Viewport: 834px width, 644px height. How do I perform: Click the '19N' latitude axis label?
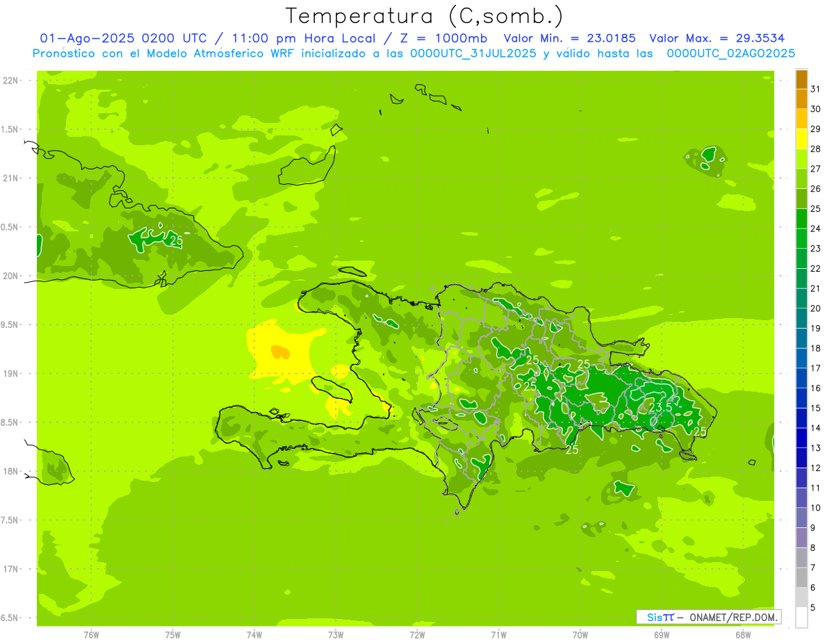click(x=10, y=373)
